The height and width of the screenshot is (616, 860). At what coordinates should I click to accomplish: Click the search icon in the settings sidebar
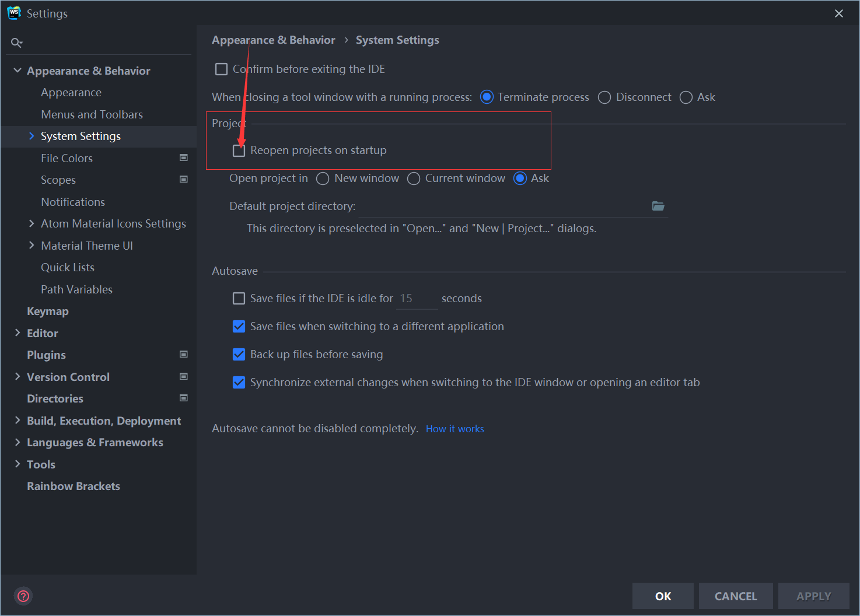[x=16, y=42]
